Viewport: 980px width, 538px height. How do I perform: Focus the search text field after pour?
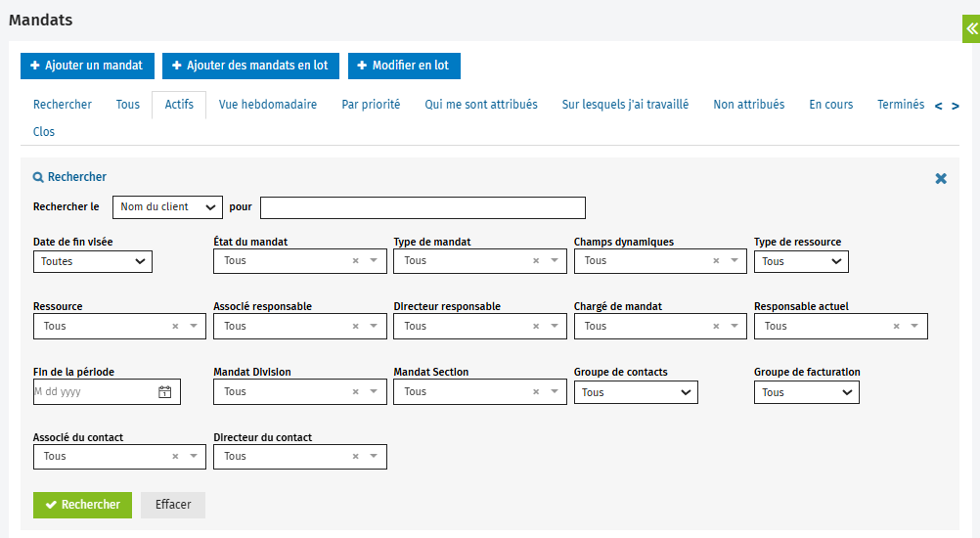pyautogui.click(x=423, y=207)
